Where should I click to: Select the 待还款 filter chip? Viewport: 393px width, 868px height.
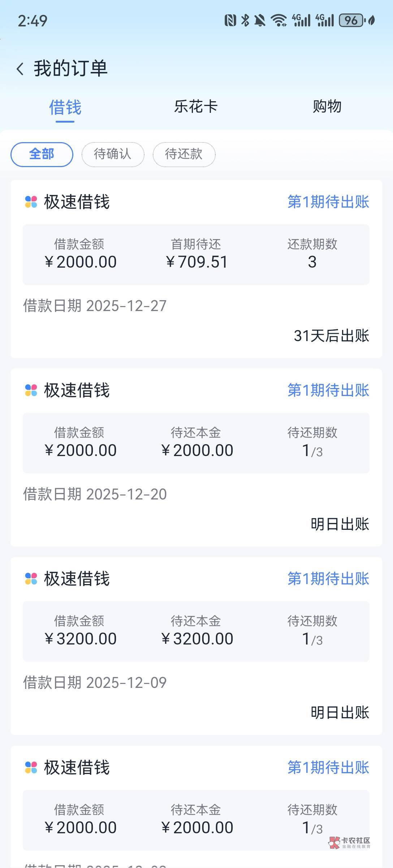[184, 154]
